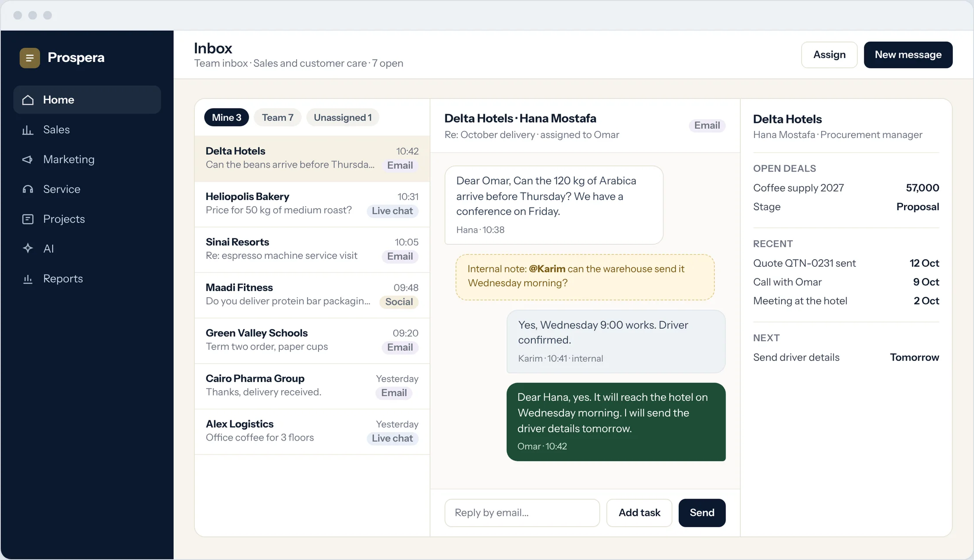Click the Home house icon in sidebar

point(28,100)
